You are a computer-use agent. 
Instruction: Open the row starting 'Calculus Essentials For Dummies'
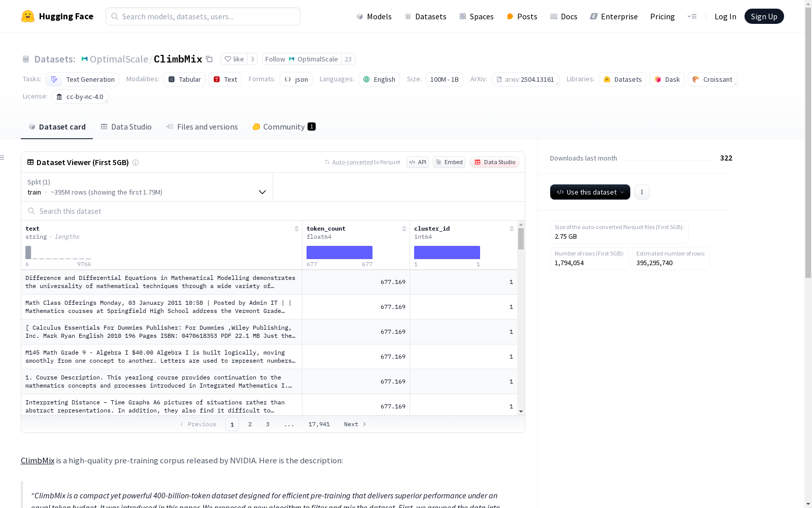coord(269,332)
